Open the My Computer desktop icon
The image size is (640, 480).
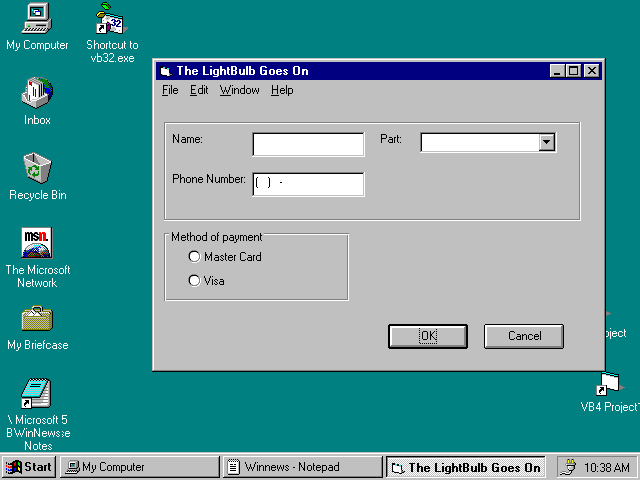[37, 19]
